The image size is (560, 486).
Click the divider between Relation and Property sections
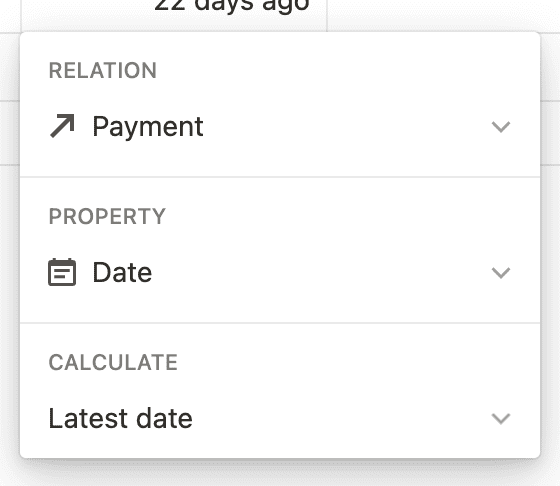280,177
